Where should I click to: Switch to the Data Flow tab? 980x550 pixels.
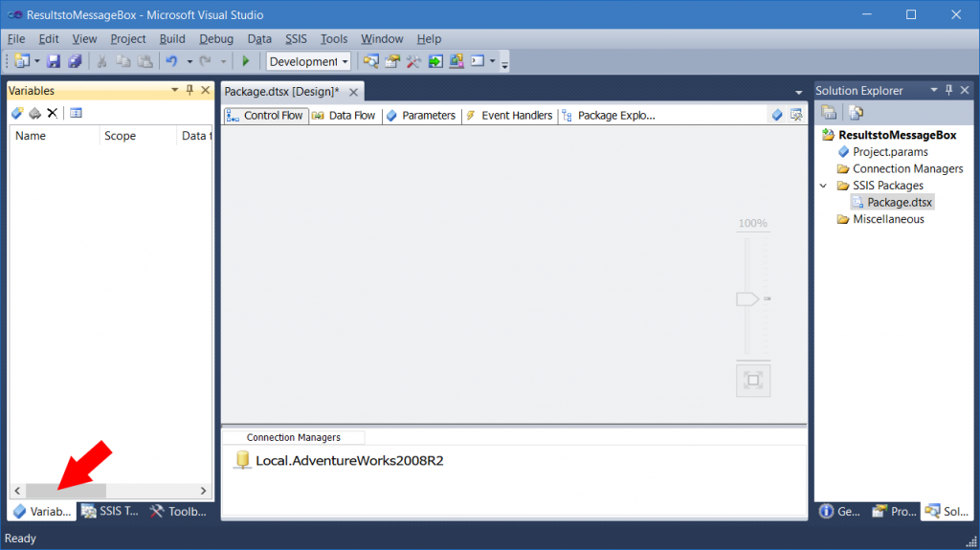(345, 116)
